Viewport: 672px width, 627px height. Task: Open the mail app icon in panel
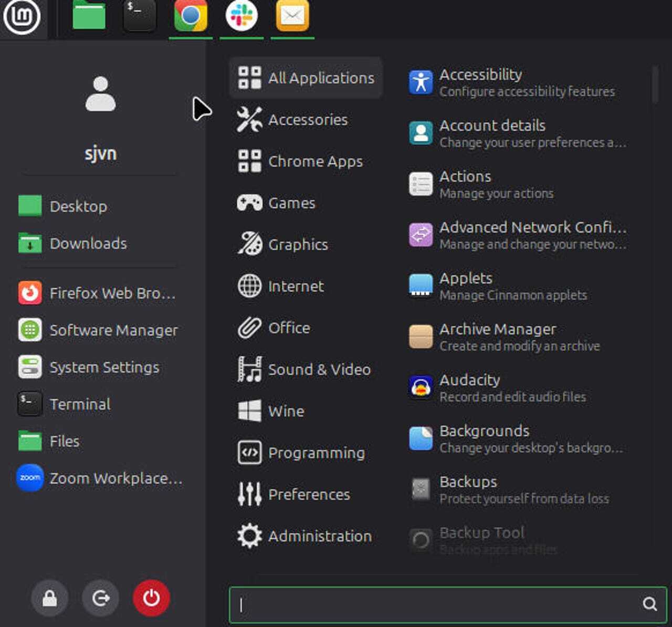point(292,16)
